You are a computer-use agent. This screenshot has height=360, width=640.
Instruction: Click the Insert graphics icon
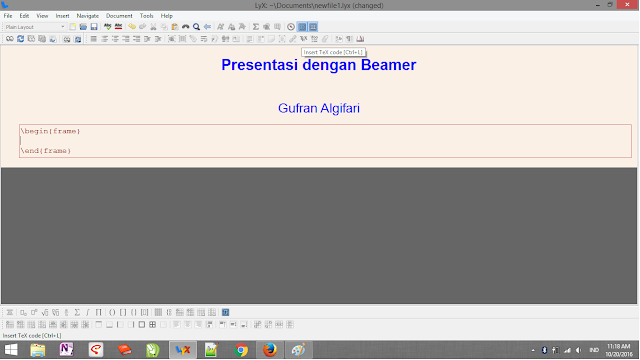coord(267,27)
